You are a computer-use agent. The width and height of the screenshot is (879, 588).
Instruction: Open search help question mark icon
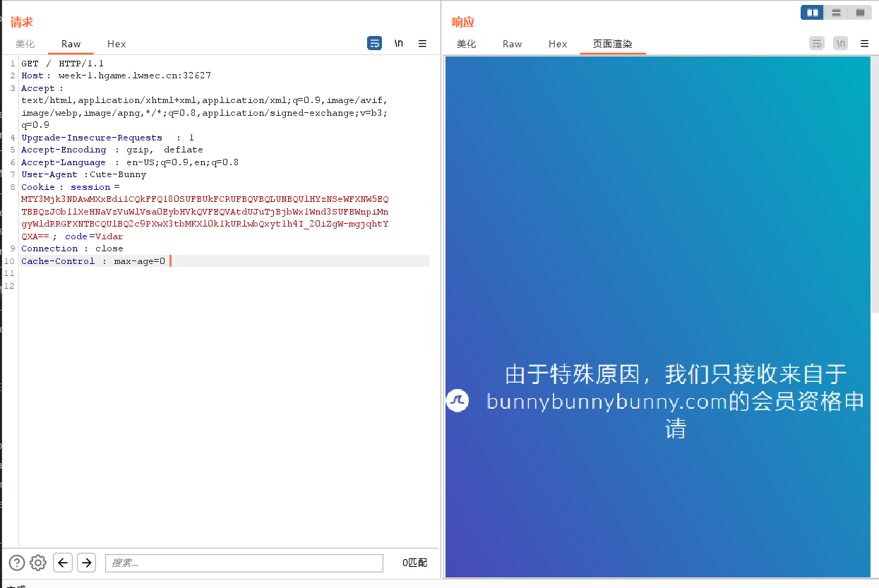point(17,563)
